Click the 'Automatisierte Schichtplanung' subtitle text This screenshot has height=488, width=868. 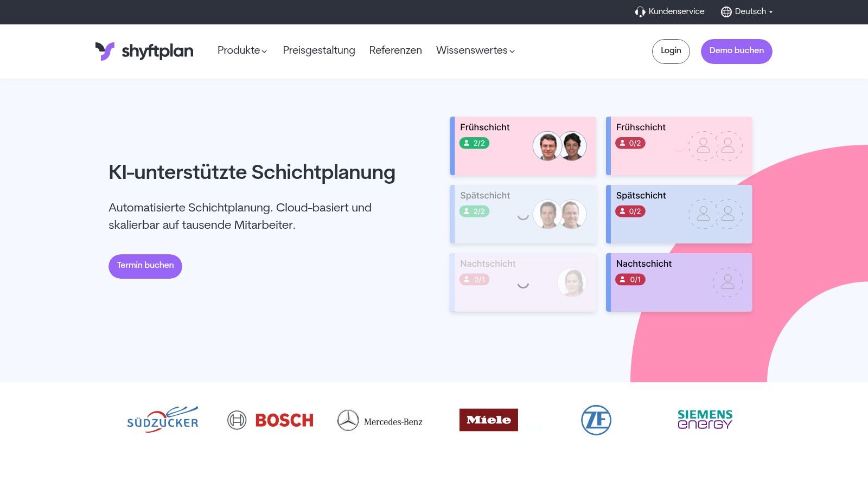pyautogui.click(x=240, y=216)
